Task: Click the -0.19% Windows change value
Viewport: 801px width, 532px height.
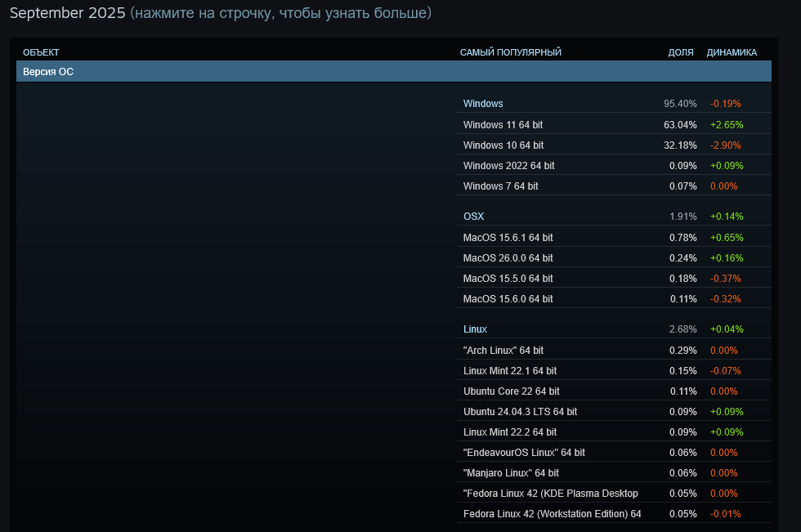Action: [726, 104]
